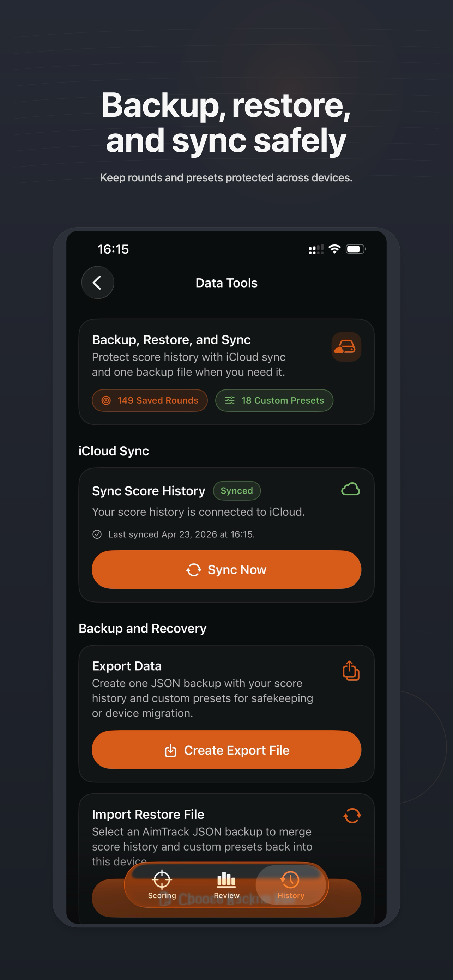Tap the iCloud Sync section heading

click(x=114, y=451)
